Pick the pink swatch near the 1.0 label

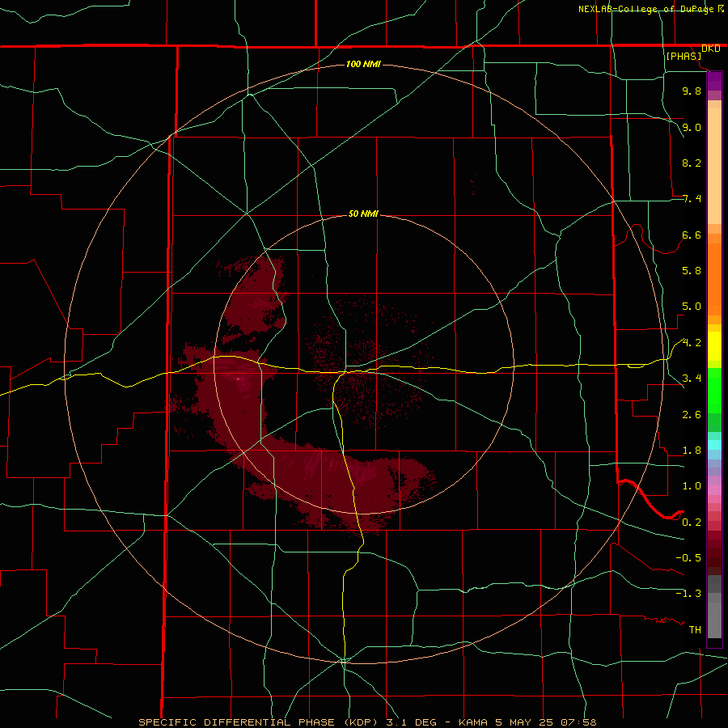714,490
